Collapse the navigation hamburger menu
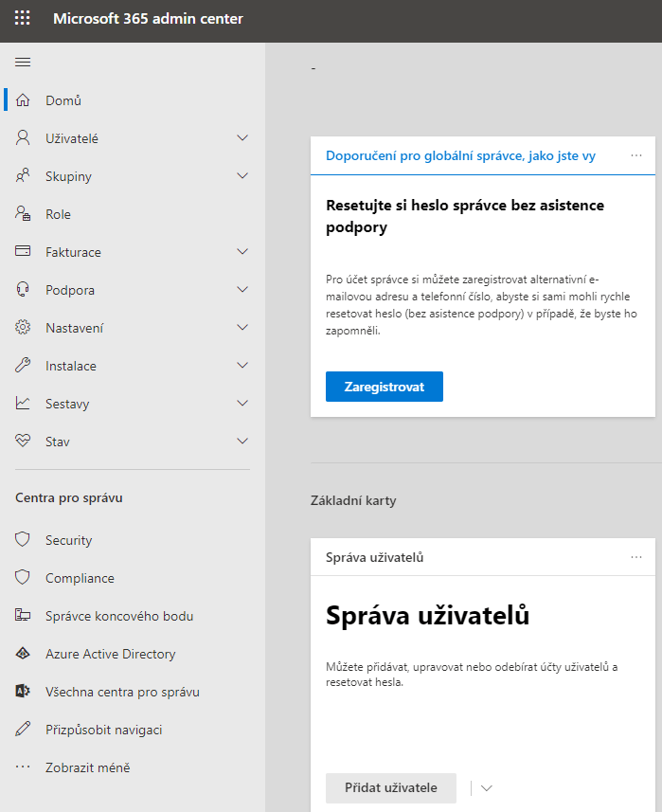The width and height of the screenshot is (662, 812). click(24, 63)
